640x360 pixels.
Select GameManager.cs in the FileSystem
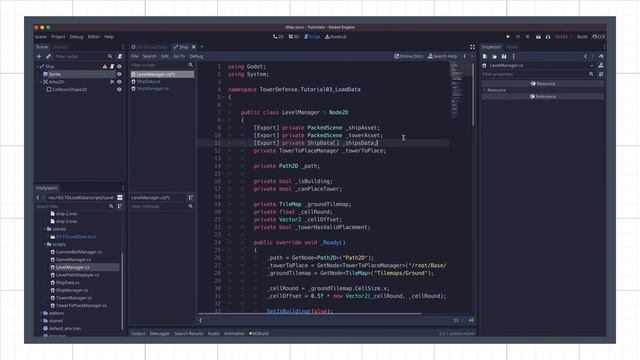[x=73, y=260]
